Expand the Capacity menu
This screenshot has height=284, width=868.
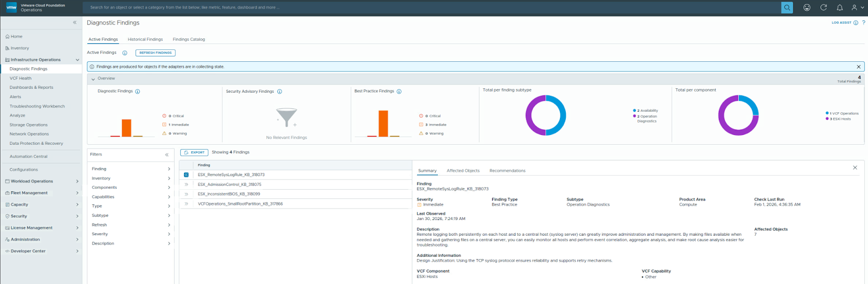78,204
